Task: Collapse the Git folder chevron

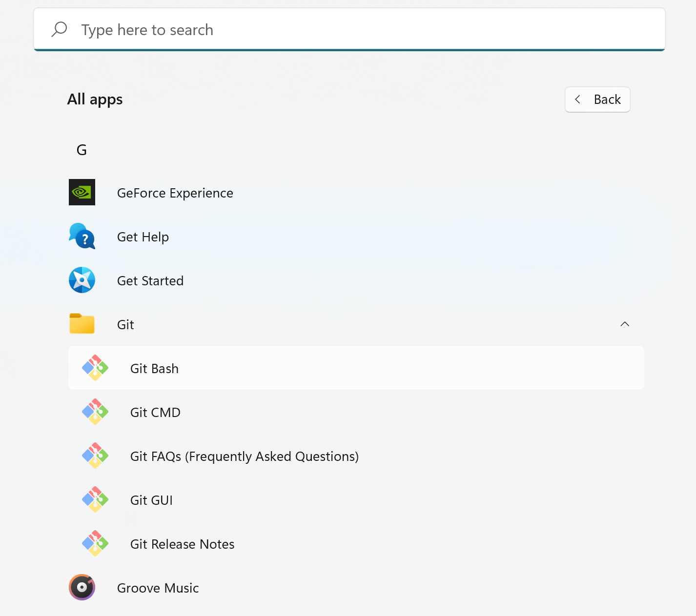Action: [x=625, y=324]
